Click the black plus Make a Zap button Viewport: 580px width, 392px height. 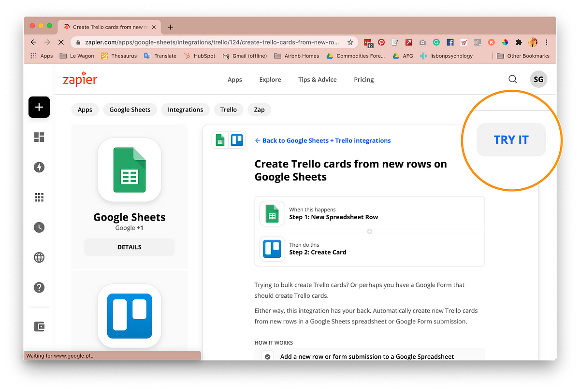(x=39, y=107)
